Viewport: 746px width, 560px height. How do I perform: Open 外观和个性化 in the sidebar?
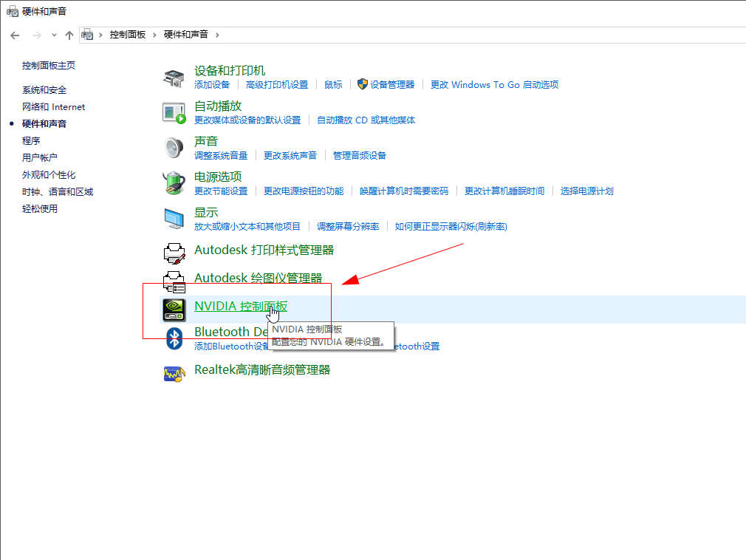49,174
